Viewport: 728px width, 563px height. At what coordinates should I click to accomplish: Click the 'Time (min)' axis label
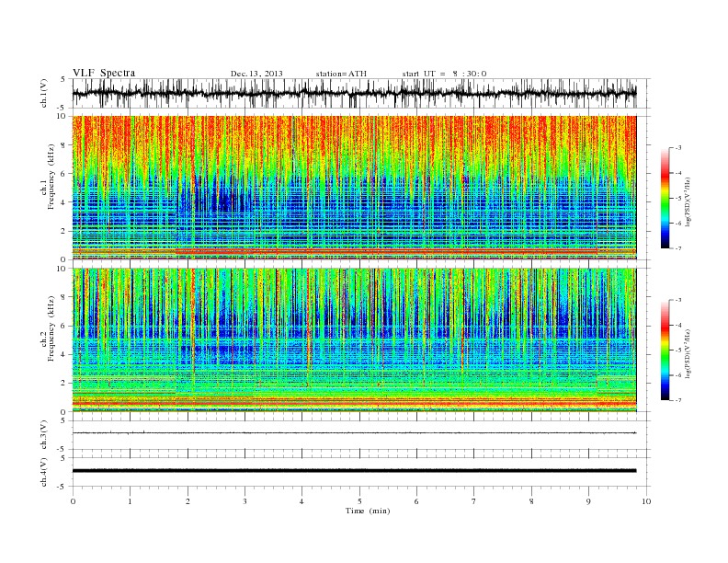(x=368, y=511)
